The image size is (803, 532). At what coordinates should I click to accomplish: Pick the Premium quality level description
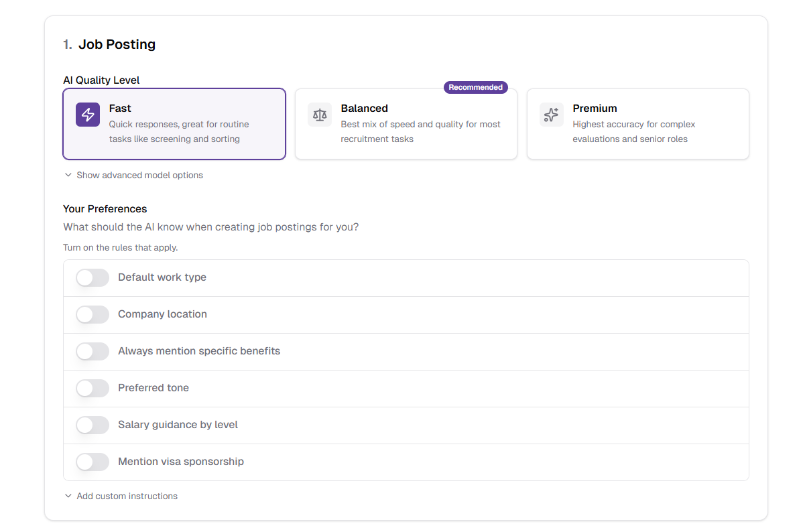(x=633, y=132)
